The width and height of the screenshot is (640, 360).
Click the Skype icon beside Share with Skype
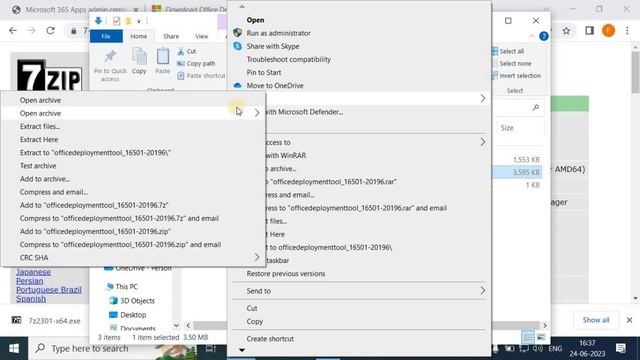coord(238,46)
